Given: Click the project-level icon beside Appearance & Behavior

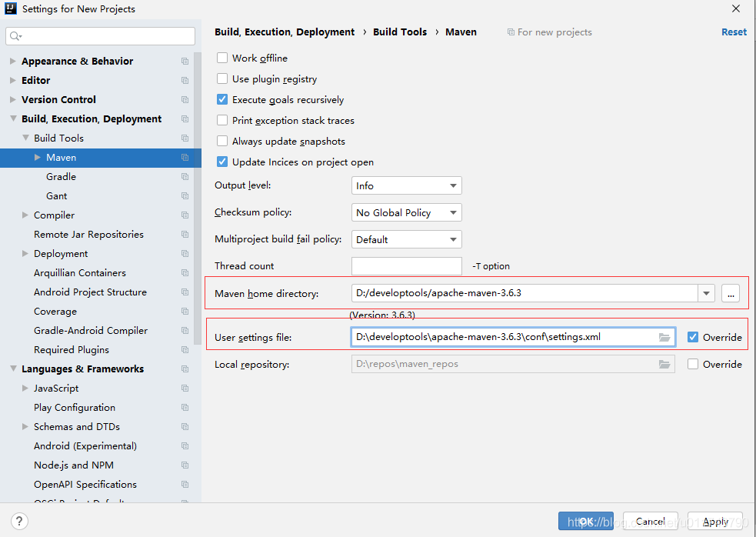Looking at the screenshot, I should [185, 62].
